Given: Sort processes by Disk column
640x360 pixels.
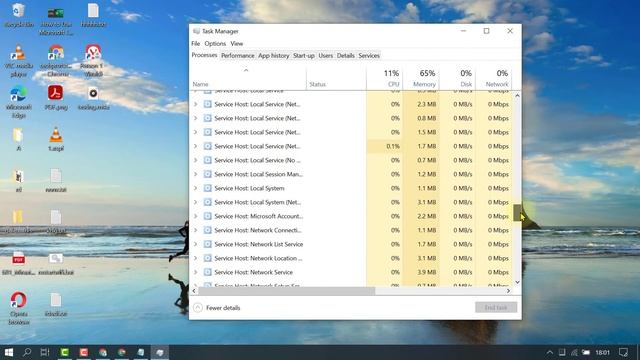Looking at the screenshot, I should tap(458, 78).
